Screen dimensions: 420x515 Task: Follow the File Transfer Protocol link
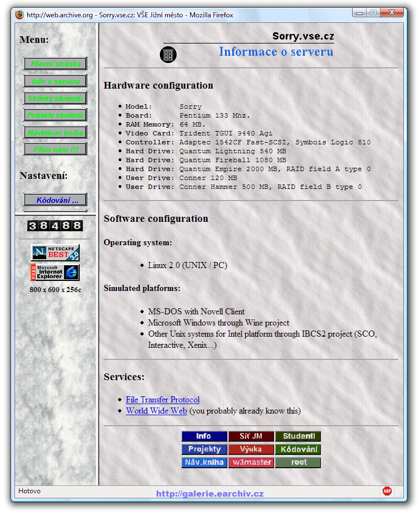163,400
